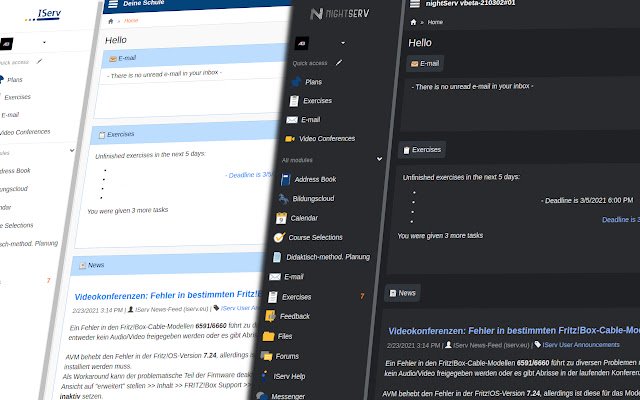Click 'Deadline is 3/5/2021 6:00 PM' text
The width and height of the screenshot is (640, 400).
click(x=587, y=200)
